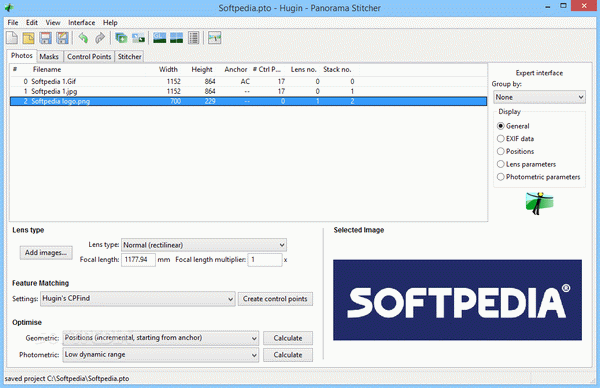Open the Interface menu

tap(82, 23)
